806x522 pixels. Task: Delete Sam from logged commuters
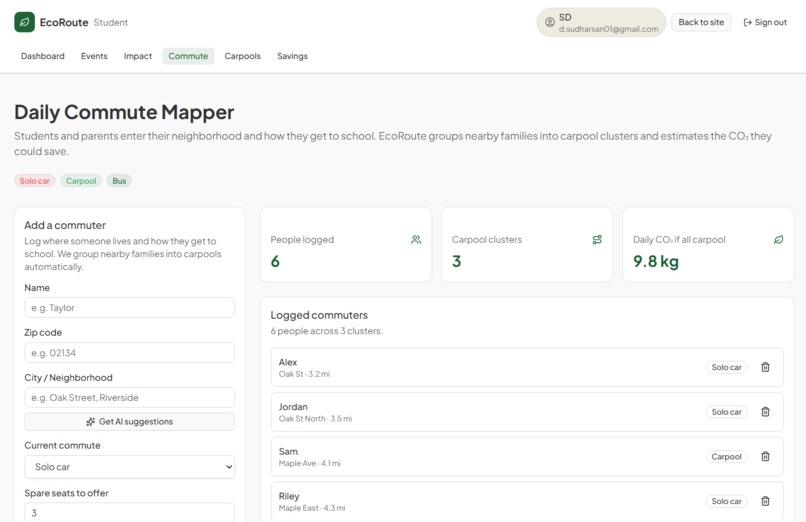tap(765, 456)
